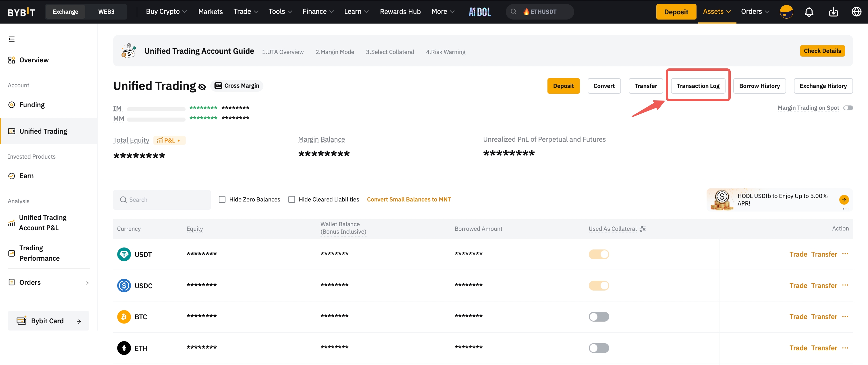Open collateral settings sliders icon
This screenshot has width=868, height=365.
pos(643,229)
